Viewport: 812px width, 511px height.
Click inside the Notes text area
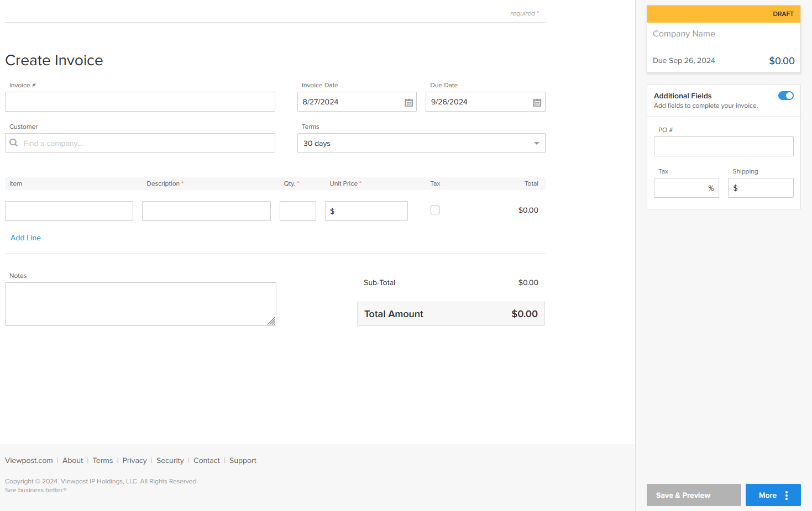(x=140, y=304)
